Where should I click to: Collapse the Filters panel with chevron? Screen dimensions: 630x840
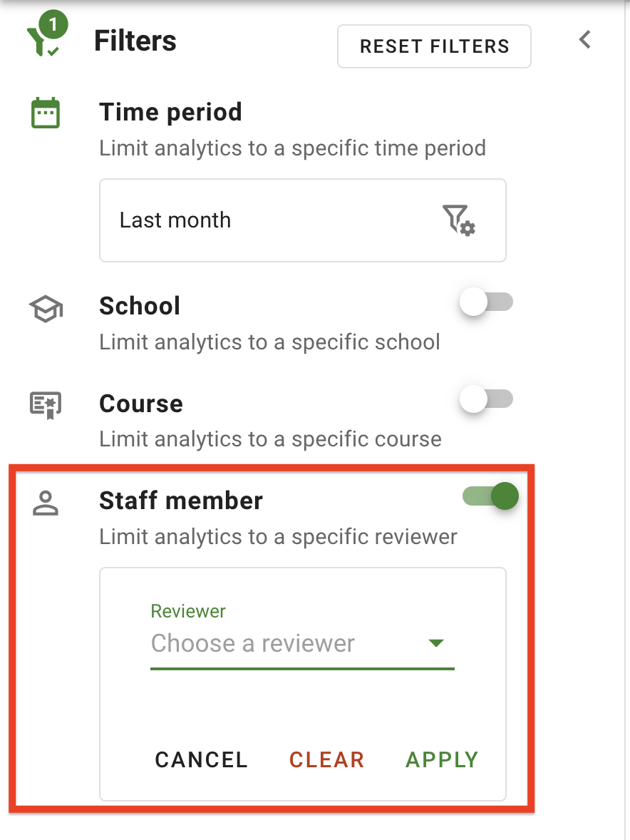[x=585, y=40]
